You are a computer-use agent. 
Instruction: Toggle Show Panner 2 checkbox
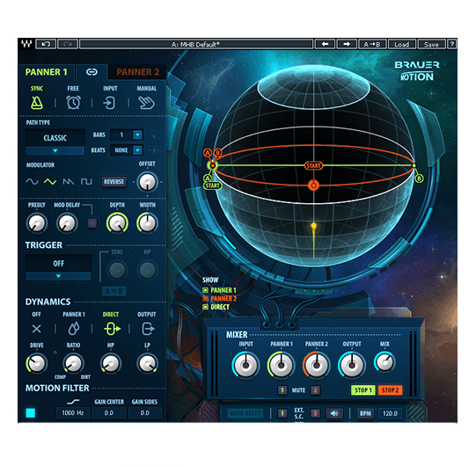tap(205, 299)
